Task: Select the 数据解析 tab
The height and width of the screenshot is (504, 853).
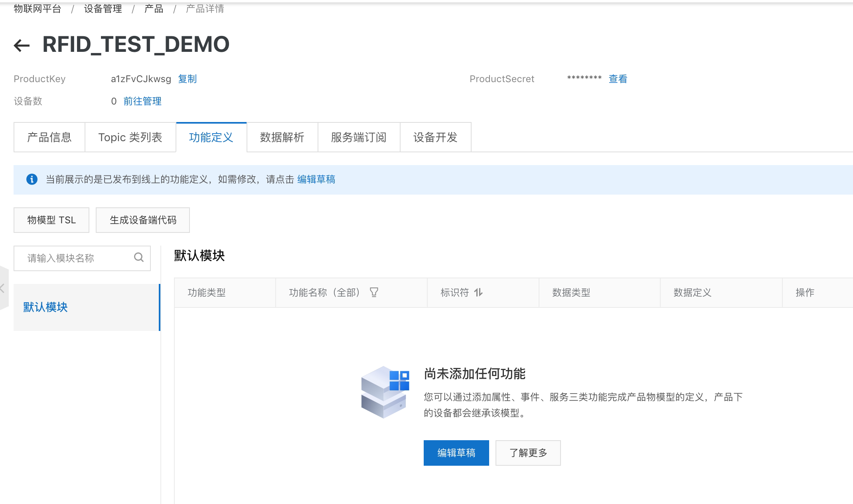Action: pos(282,137)
